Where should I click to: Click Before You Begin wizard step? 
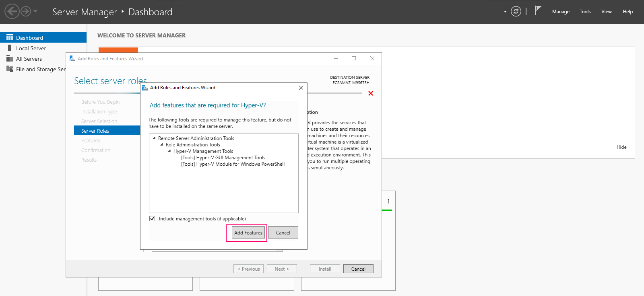(x=100, y=102)
